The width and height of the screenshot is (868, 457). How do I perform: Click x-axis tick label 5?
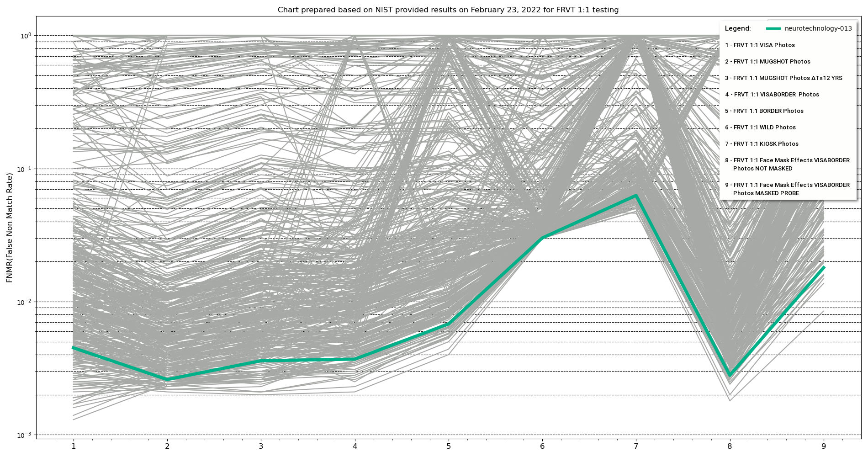[449, 446]
